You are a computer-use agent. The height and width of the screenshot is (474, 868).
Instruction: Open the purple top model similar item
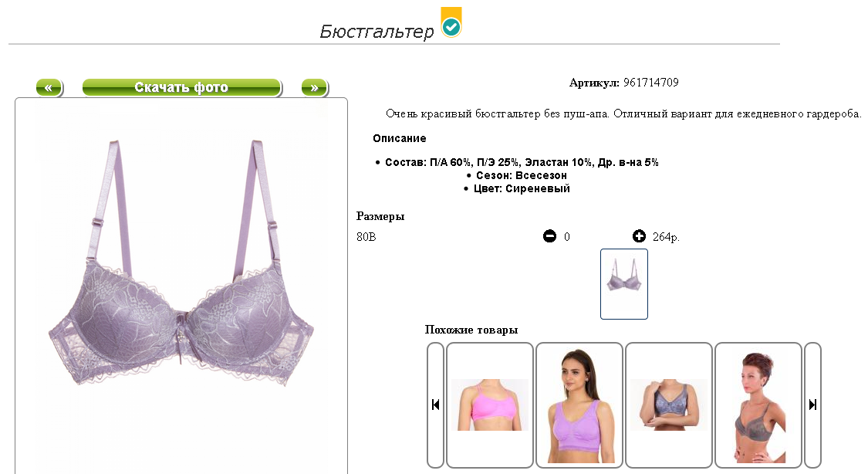(x=579, y=405)
